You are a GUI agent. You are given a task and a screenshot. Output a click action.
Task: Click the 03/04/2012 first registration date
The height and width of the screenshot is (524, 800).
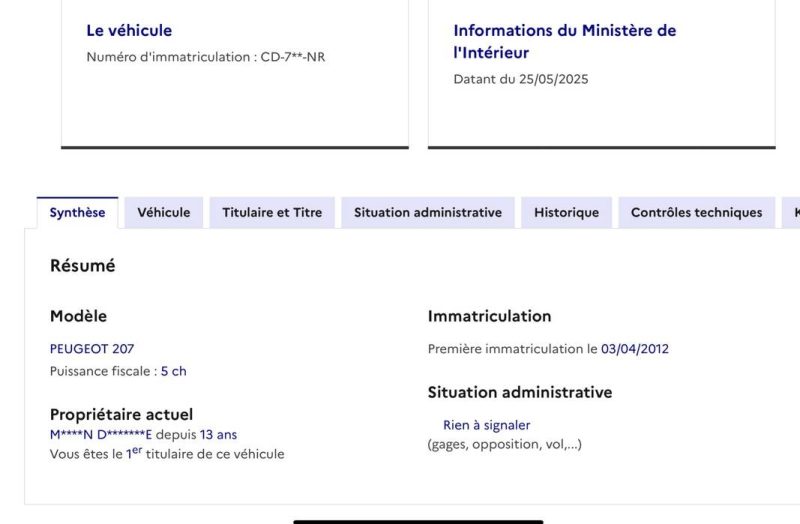[635, 349]
